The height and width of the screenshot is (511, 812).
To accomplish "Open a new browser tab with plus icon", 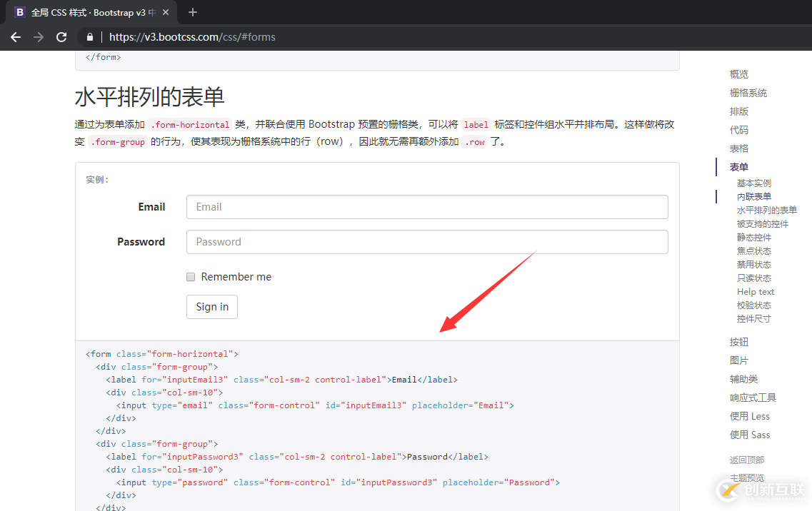I will (x=193, y=12).
